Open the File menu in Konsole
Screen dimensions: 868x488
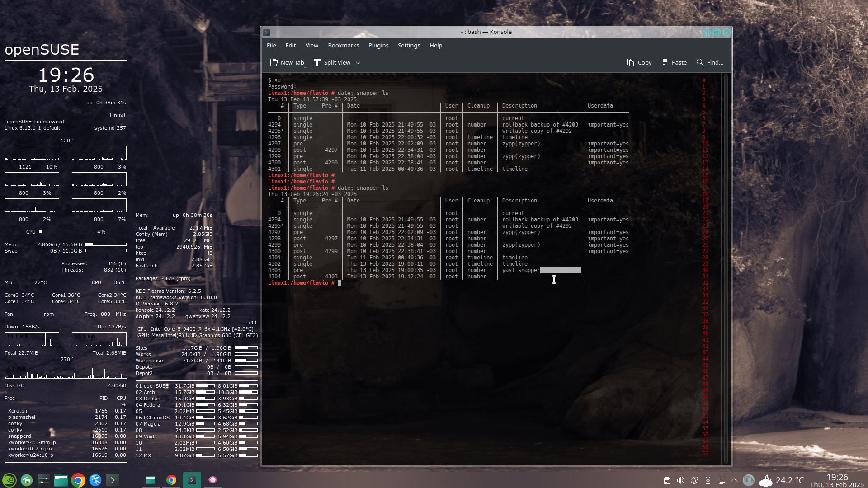pyautogui.click(x=271, y=46)
